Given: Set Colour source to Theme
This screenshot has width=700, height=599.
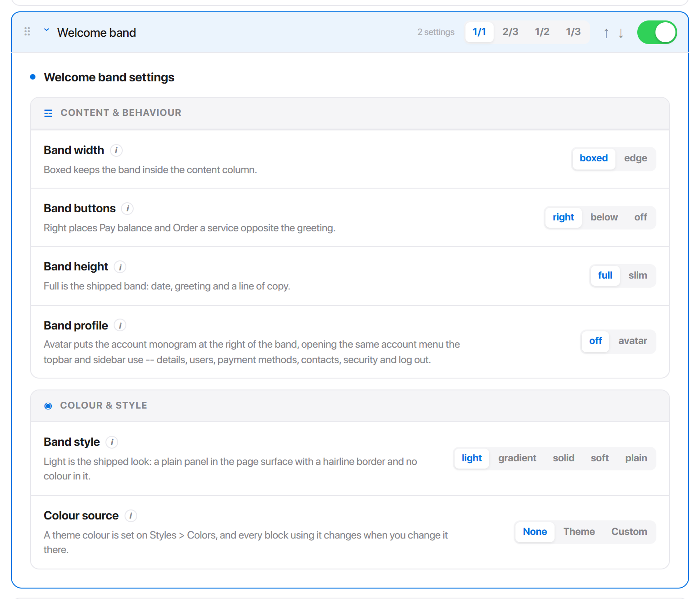Looking at the screenshot, I should pyautogui.click(x=579, y=532).
